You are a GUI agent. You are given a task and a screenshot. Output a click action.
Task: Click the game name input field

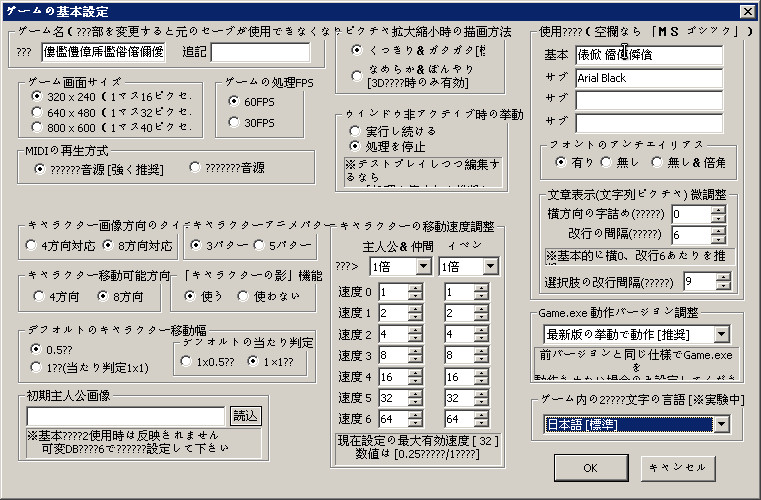pyautogui.click(x=103, y=52)
